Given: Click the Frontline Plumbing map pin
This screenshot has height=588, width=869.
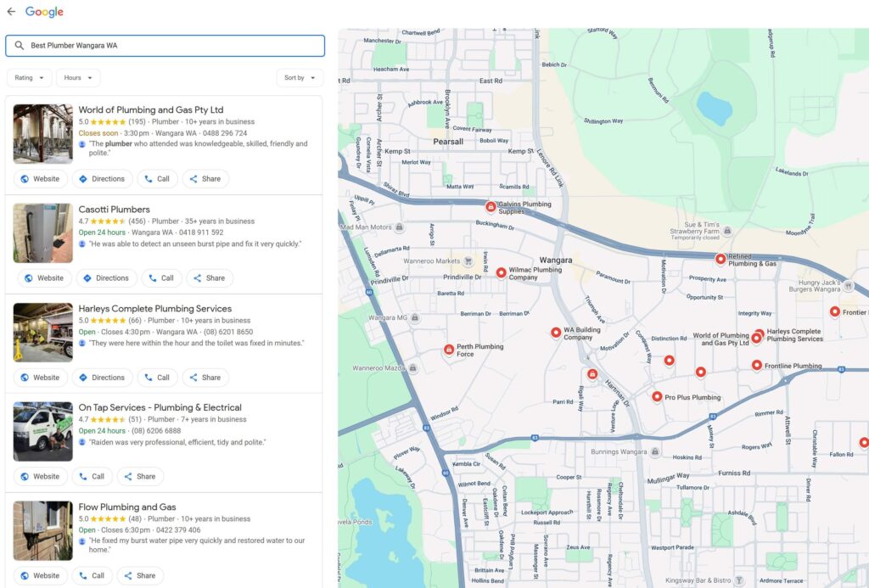Looking at the screenshot, I should pyautogui.click(x=756, y=366).
